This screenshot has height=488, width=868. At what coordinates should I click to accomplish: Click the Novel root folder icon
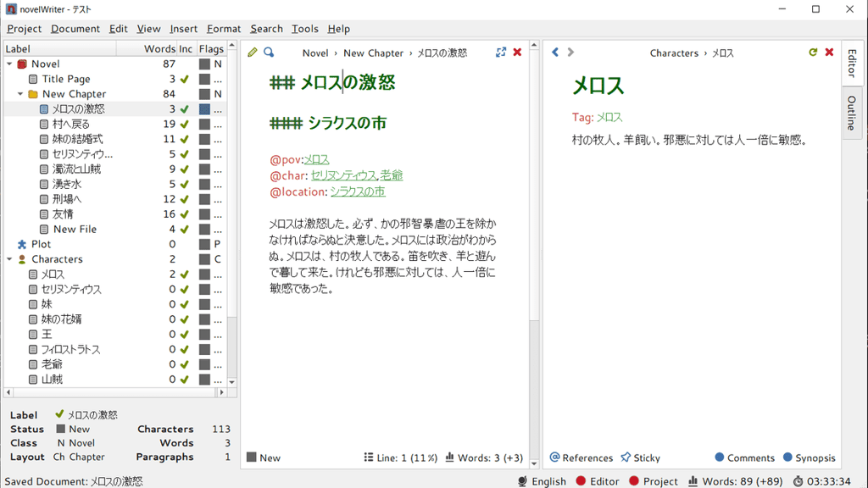tap(22, 64)
